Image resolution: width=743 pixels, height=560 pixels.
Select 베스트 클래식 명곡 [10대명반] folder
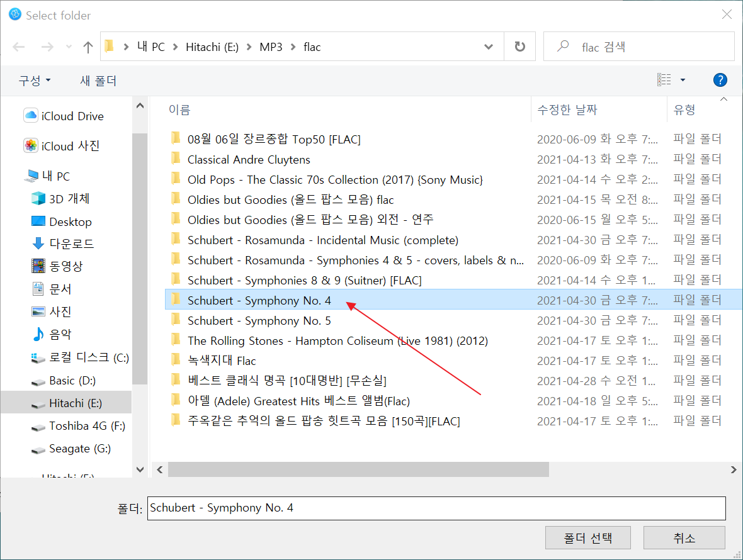(453, 381)
